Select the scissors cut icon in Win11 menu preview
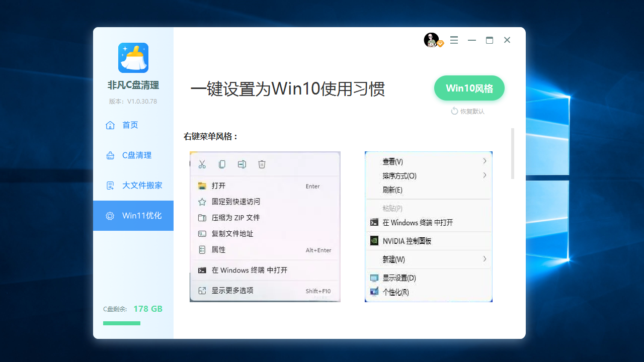The image size is (644, 362). point(202,164)
